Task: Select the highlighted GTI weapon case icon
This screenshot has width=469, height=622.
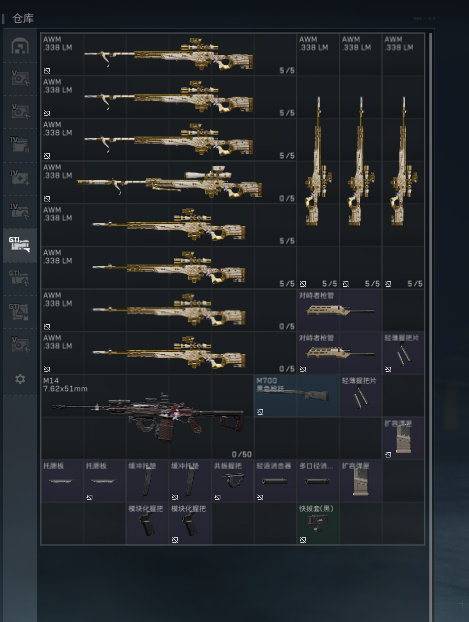Action: (x=20, y=245)
